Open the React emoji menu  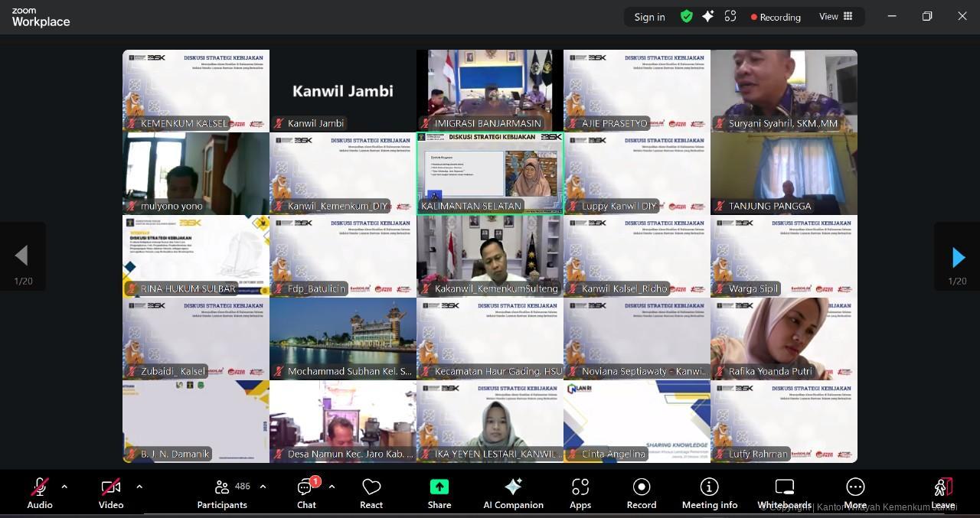[371, 494]
